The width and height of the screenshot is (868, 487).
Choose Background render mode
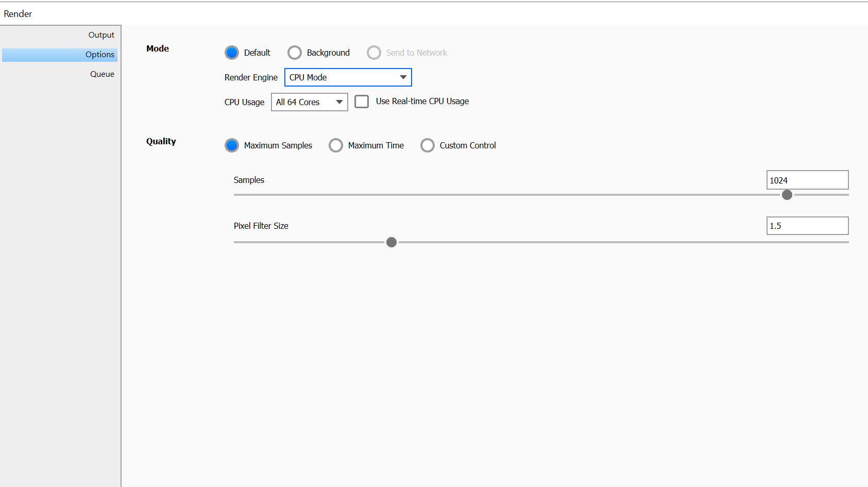pyautogui.click(x=295, y=53)
